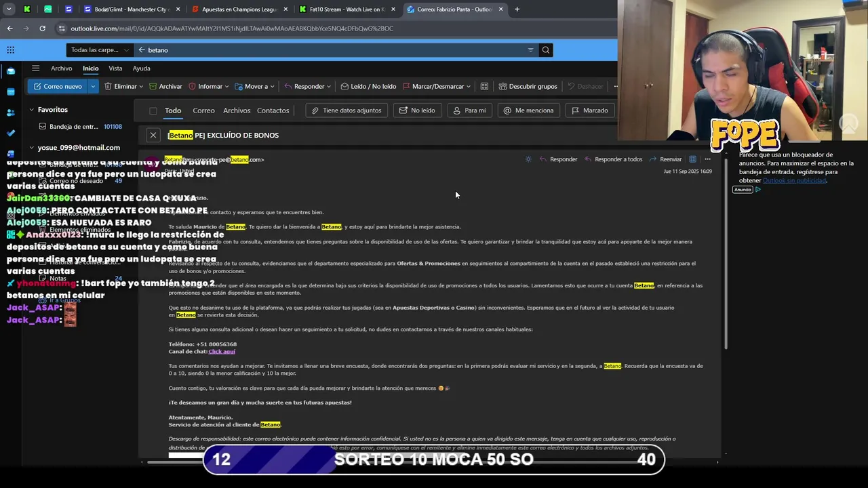Show Todo search results tab
This screenshot has width=868, height=488.
173,110
